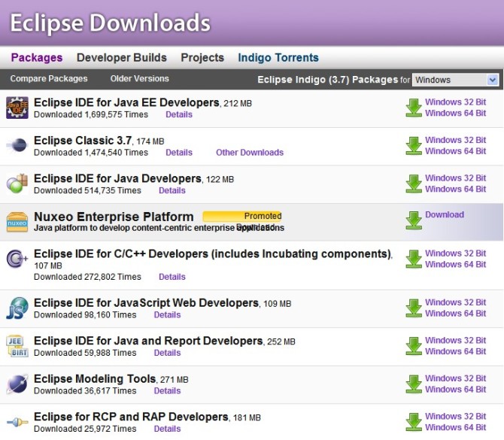Click green download arrow for RCP and RAP Developers
504x440 pixels.
point(414,422)
